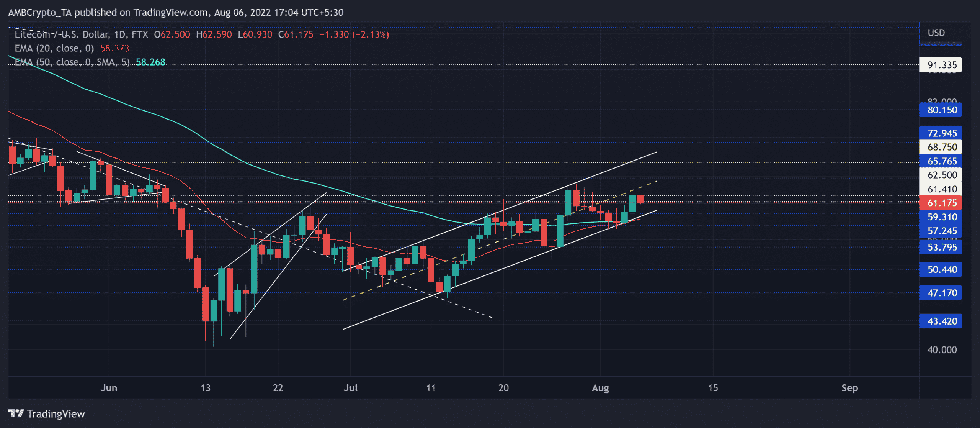Click the 13 date on time axis
Viewport: 980px width, 428px height.
(x=206, y=388)
